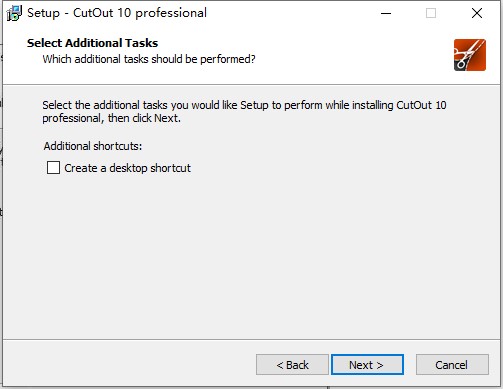Minimize the Setup window
The image size is (503, 389).
click(386, 13)
